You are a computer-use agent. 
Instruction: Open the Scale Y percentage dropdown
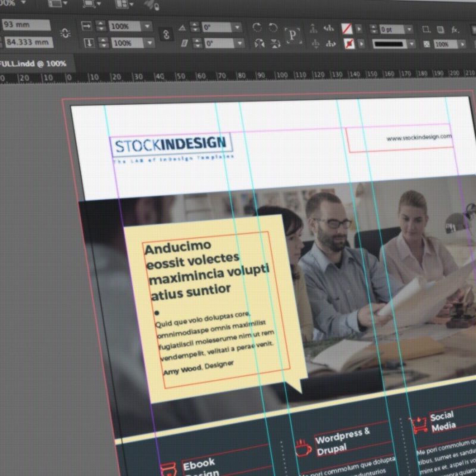(149, 43)
